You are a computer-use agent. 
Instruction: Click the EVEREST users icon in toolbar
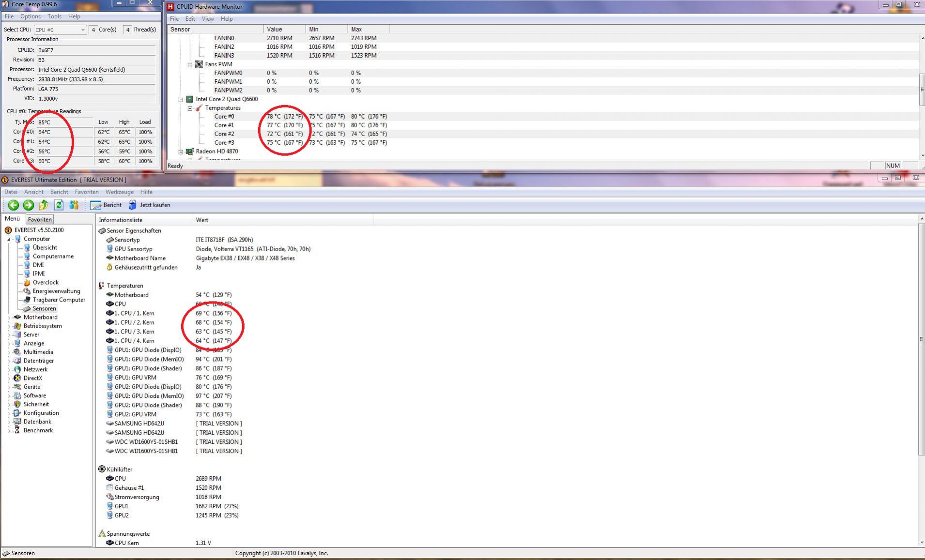[74, 205]
